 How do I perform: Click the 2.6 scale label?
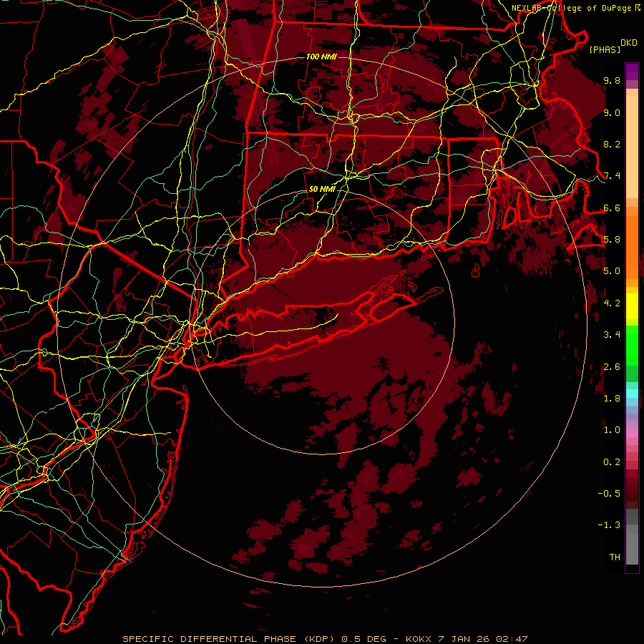tap(612, 367)
